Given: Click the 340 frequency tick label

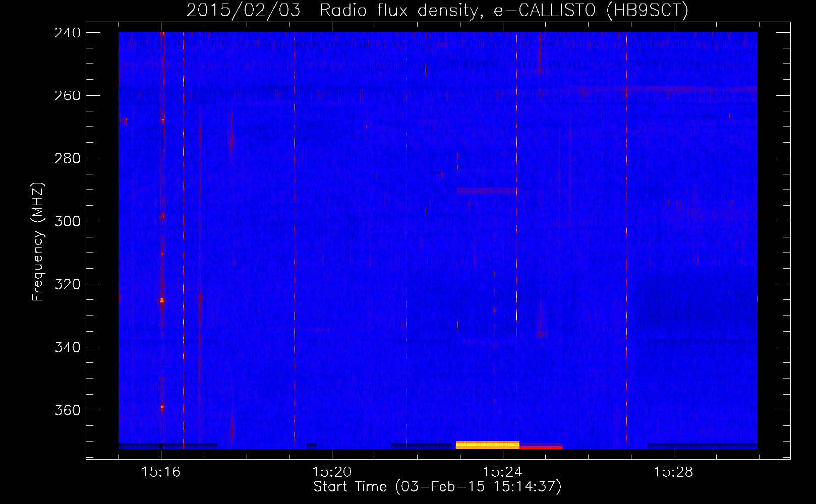Looking at the screenshot, I should (x=68, y=348).
